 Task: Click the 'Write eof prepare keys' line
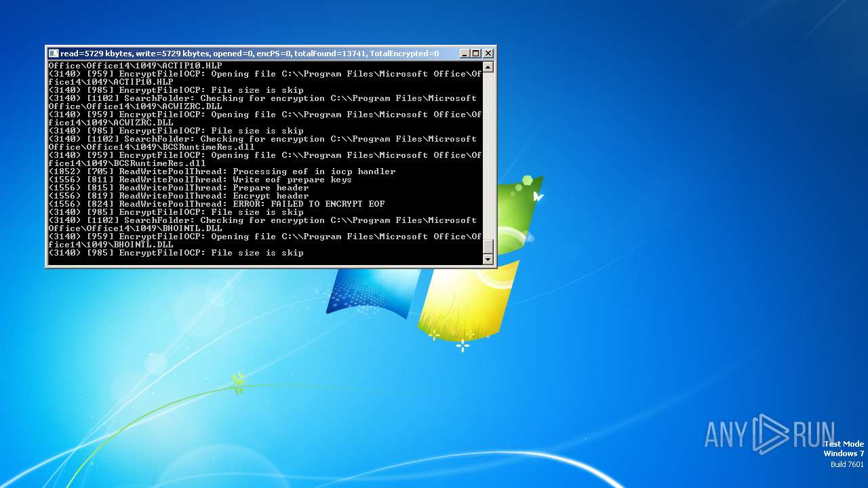201,180
